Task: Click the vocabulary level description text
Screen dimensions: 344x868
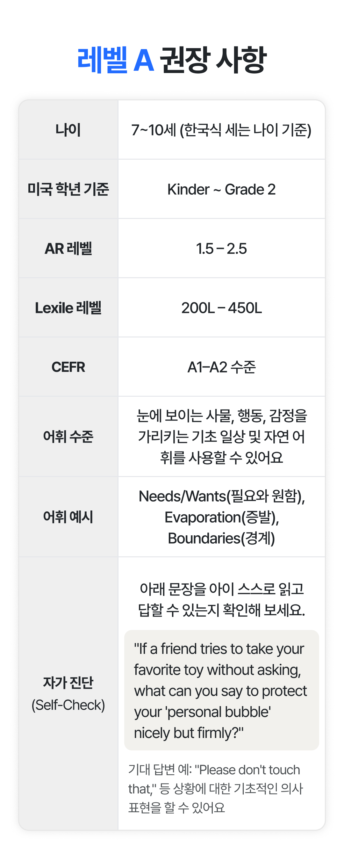Action: (221, 436)
